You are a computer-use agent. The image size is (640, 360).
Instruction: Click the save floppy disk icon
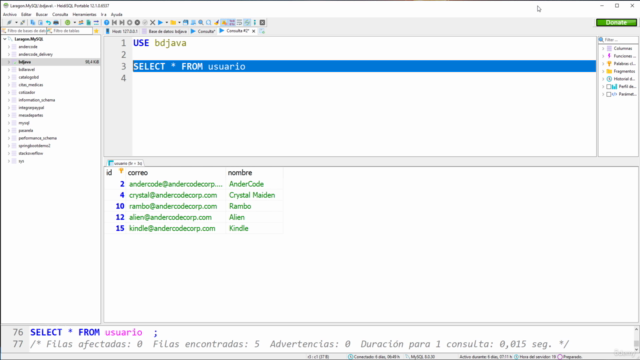click(x=186, y=22)
